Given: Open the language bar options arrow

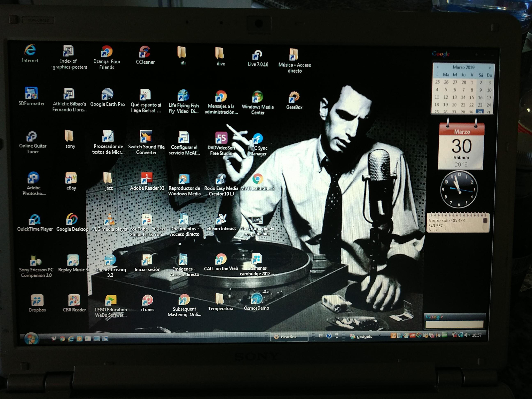Looking at the screenshot, I should coord(337,338).
